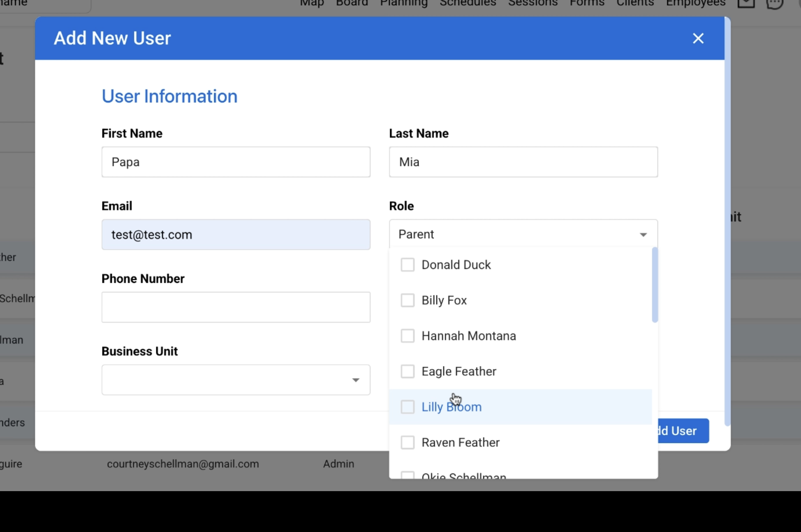Check the Donald Duck checkbox
This screenshot has height=532, width=801.
pos(407,265)
